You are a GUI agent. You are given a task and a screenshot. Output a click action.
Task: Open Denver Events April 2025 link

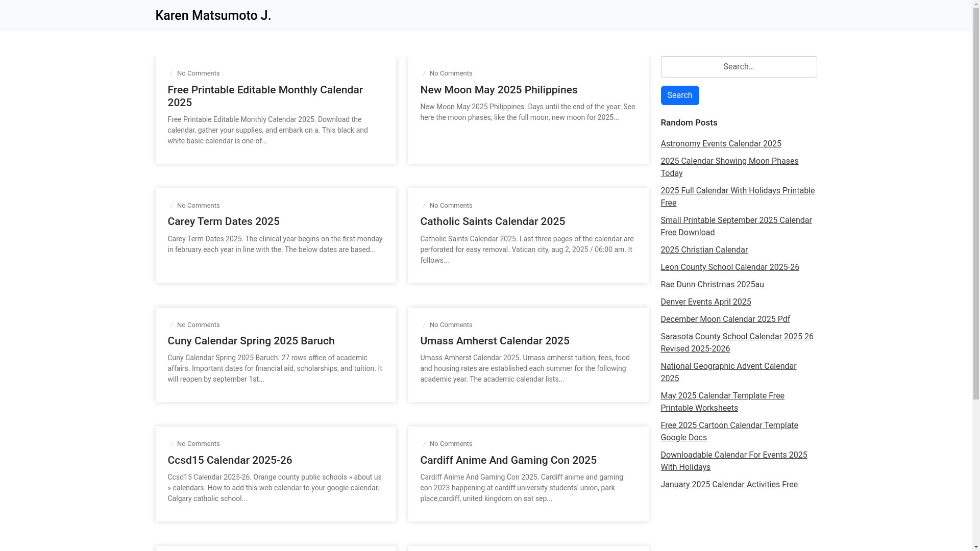705,302
